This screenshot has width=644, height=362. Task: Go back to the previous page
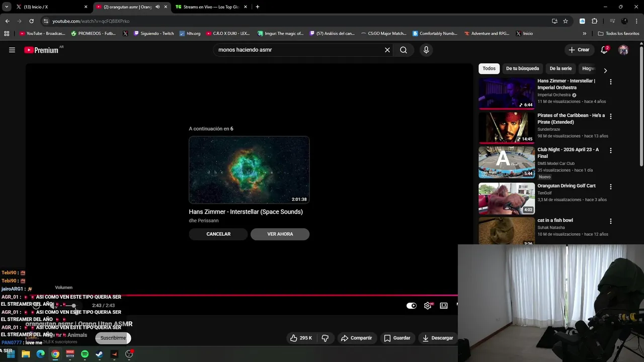pyautogui.click(x=7, y=21)
